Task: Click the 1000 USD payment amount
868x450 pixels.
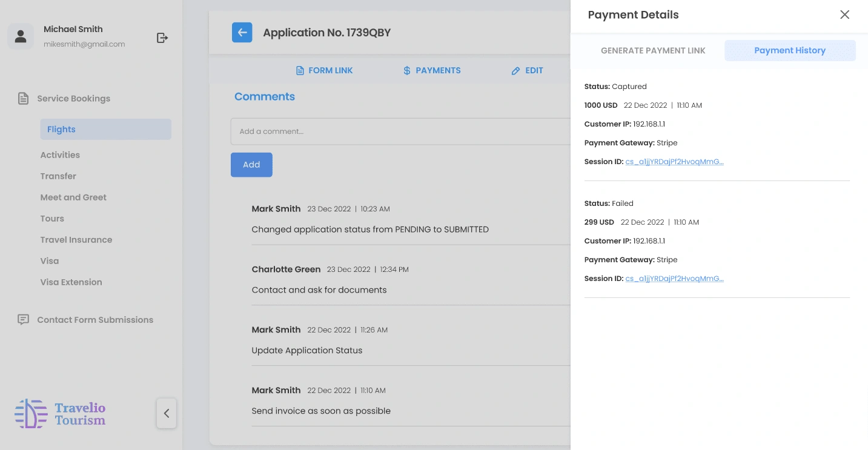Action: pyautogui.click(x=601, y=105)
